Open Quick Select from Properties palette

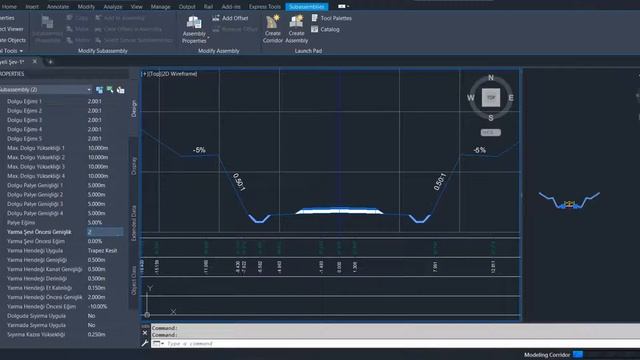[120, 90]
